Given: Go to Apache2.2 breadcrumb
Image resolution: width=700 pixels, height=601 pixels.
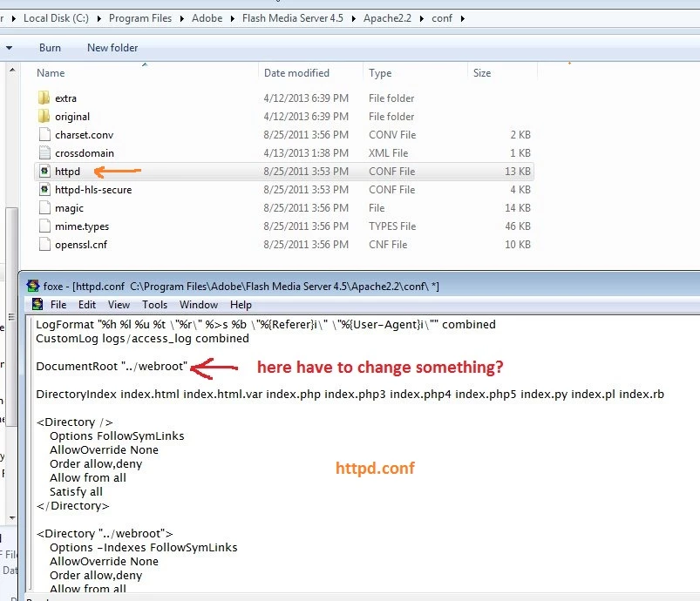Looking at the screenshot, I should point(387,18).
